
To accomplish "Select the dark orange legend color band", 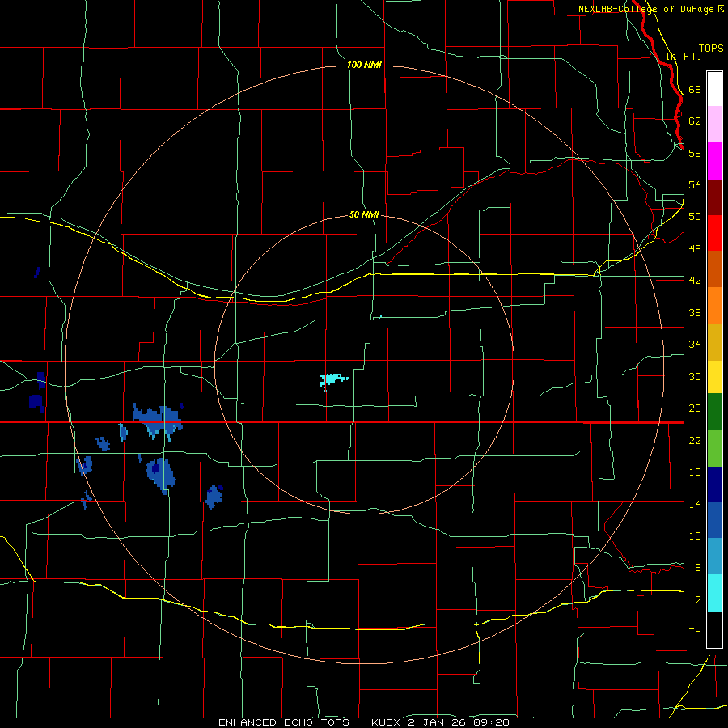I will (x=714, y=269).
